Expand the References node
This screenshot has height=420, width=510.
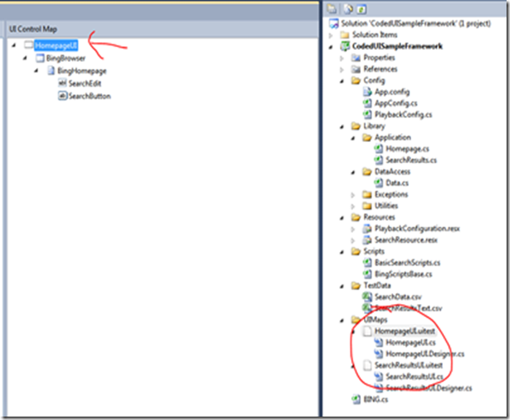click(342, 70)
